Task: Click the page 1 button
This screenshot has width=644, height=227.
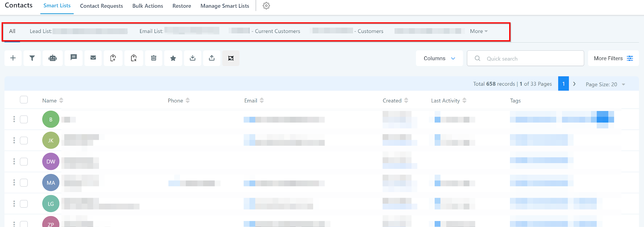Action: [563, 84]
